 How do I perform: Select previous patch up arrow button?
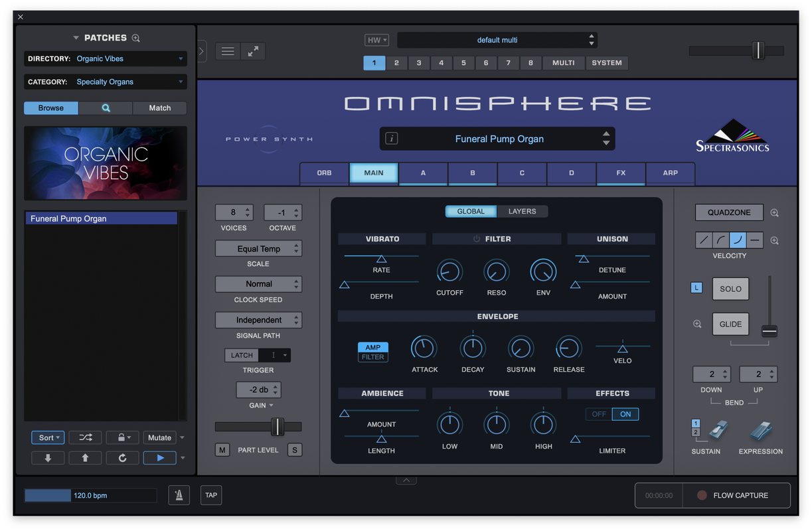tap(86, 458)
